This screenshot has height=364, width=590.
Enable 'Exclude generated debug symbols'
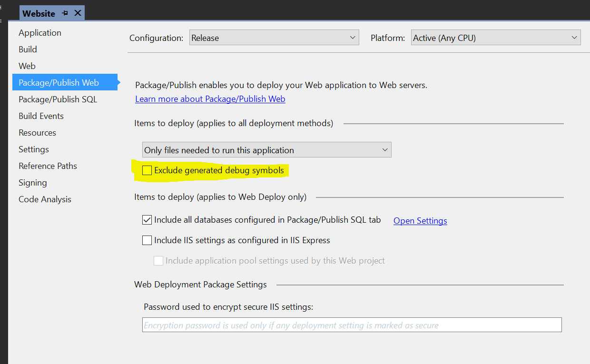[147, 170]
